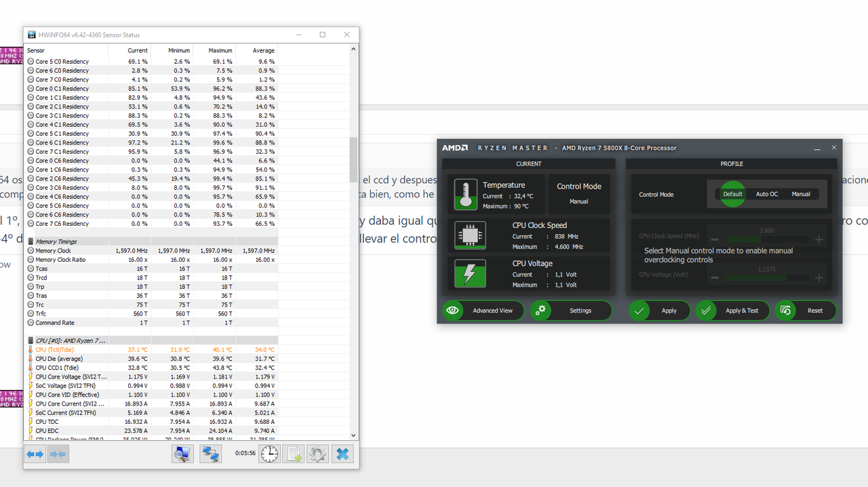
Task: Click collapse-columns arrows icon in HWiNFO toolbar
Action: click(58, 454)
